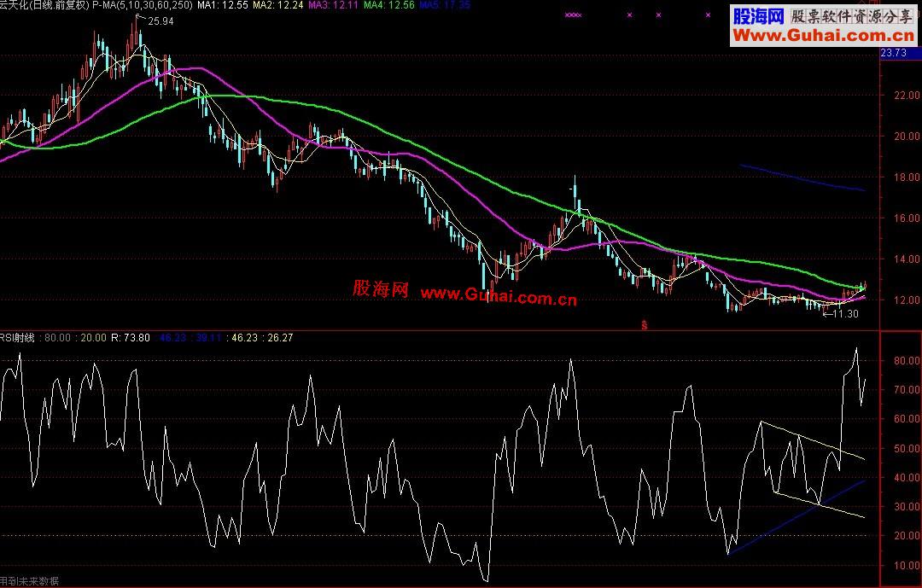Click the 11.30 low price label
The width and height of the screenshot is (922, 588).
coord(845,314)
